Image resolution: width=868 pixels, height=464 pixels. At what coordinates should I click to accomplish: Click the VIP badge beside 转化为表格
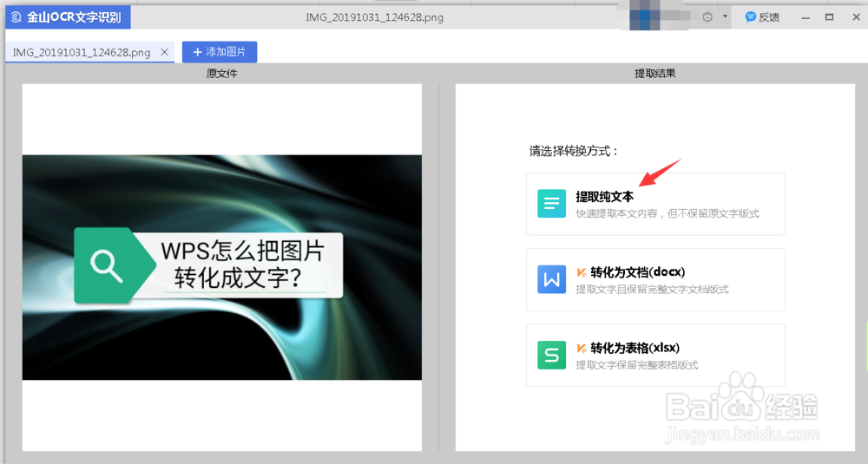(x=582, y=348)
